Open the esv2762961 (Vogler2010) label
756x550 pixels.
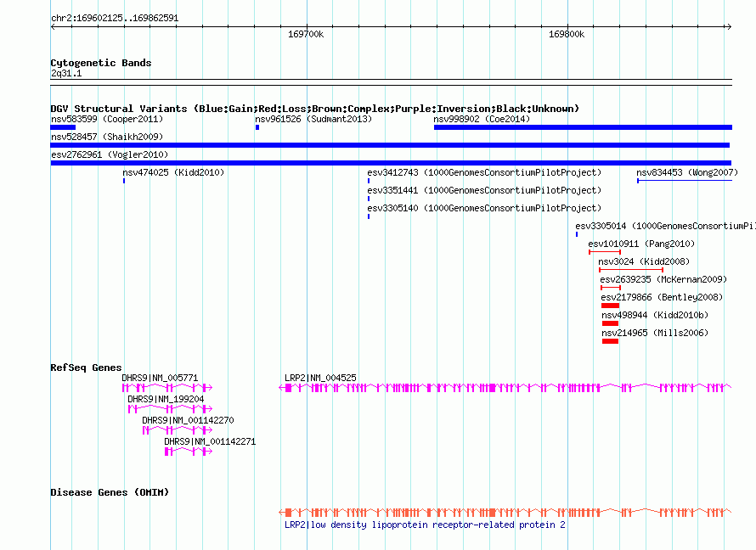[110, 154]
